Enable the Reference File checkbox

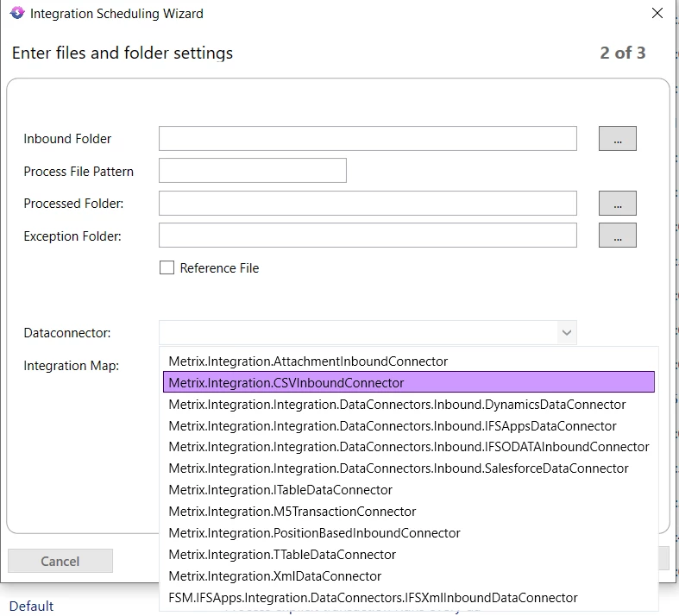[x=167, y=267]
